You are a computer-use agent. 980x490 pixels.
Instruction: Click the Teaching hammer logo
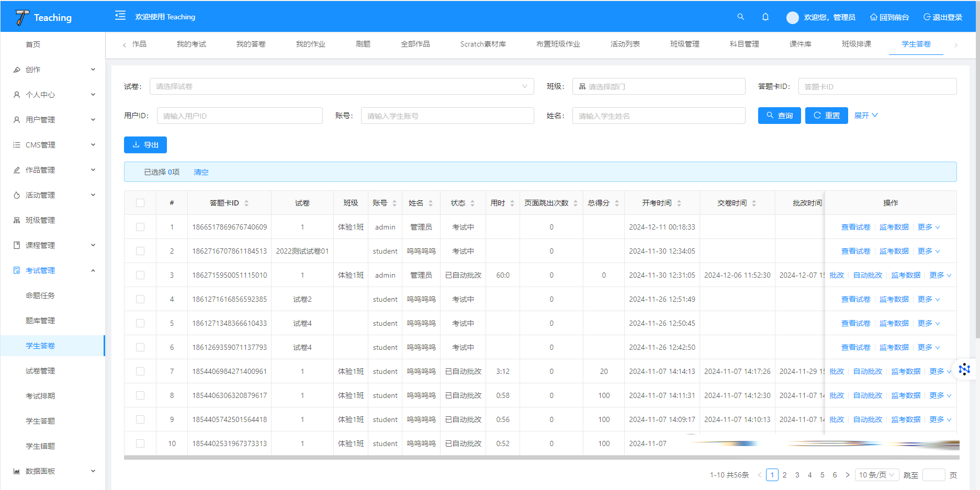tap(22, 17)
